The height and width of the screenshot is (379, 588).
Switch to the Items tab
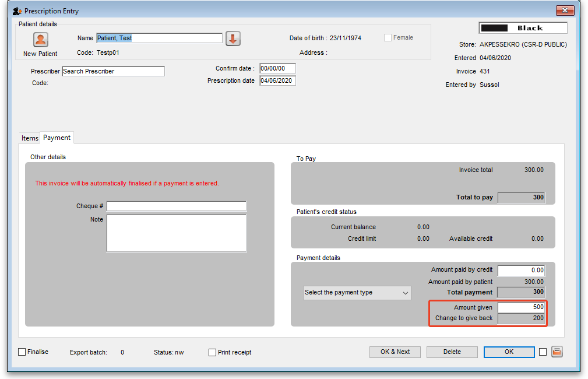tap(30, 138)
